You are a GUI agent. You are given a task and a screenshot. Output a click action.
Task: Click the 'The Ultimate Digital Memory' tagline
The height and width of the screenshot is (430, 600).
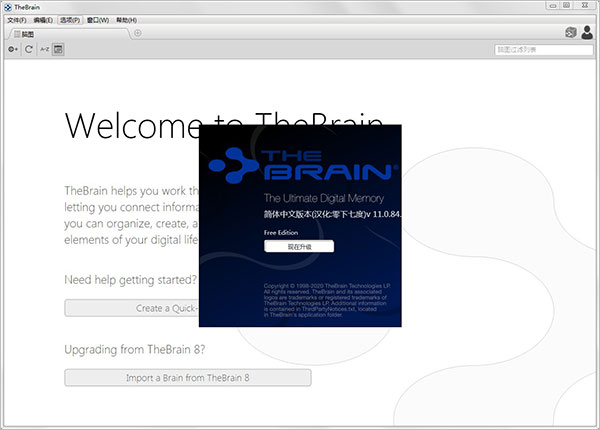click(x=324, y=198)
